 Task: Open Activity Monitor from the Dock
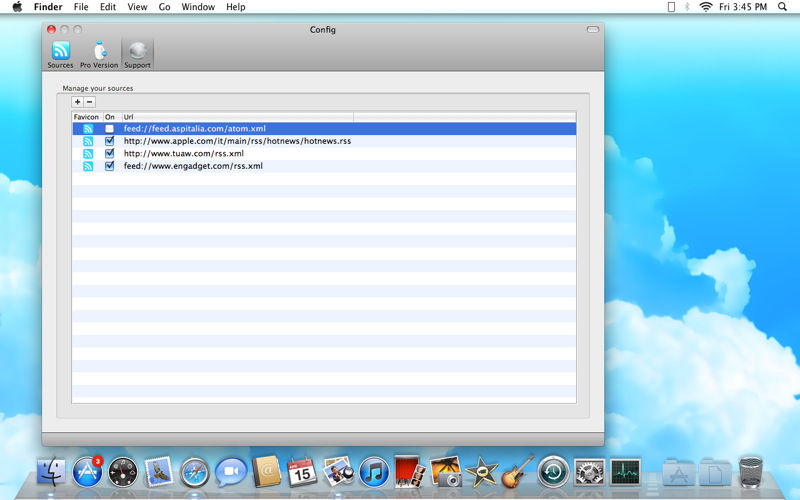[x=625, y=472]
